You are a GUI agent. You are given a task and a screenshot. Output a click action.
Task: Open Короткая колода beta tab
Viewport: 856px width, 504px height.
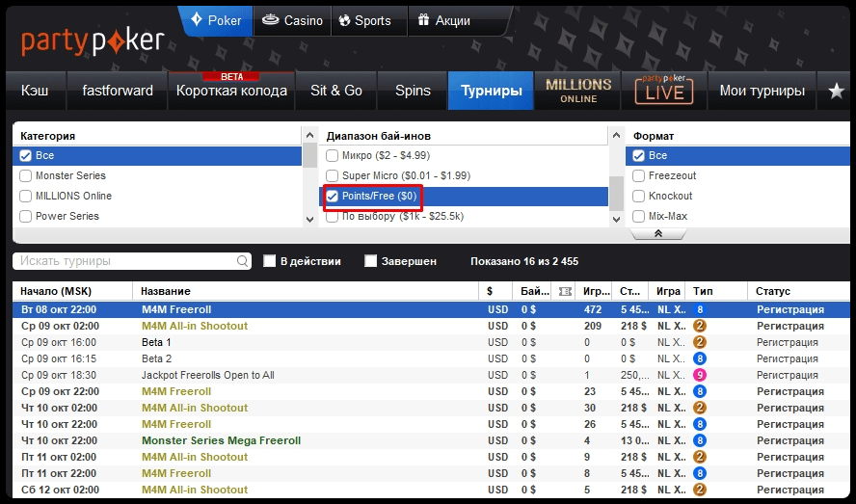231,91
